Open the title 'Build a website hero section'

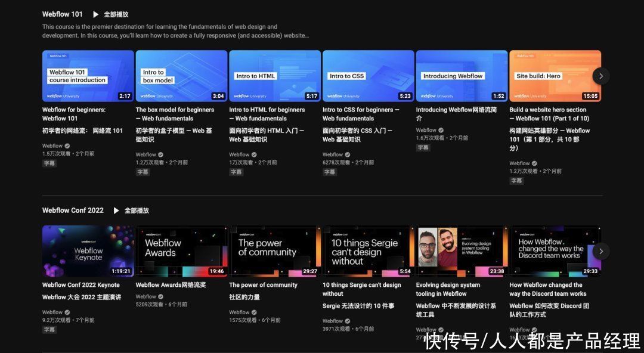tap(550, 114)
